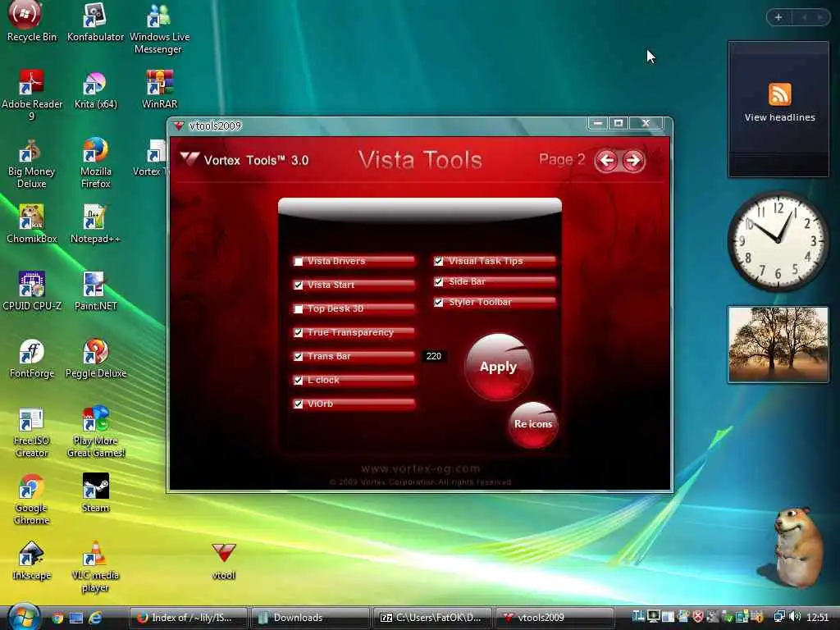Select the FontForge icon
This screenshot has width=840, height=630.
(32, 359)
